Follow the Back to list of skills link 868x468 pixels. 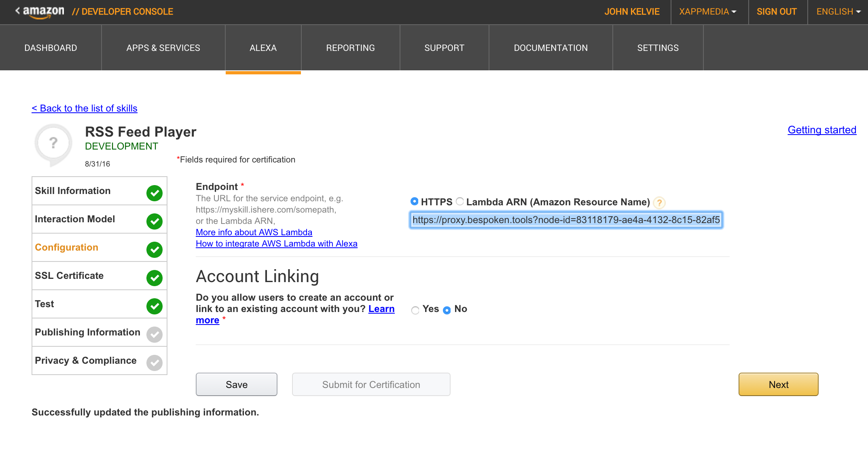pyautogui.click(x=85, y=108)
